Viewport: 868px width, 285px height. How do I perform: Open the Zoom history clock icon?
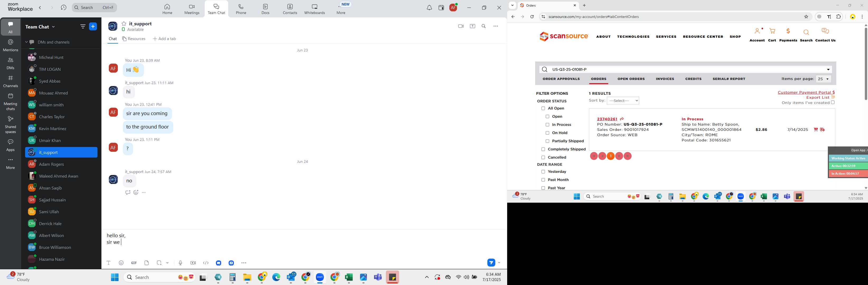[64, 7]
